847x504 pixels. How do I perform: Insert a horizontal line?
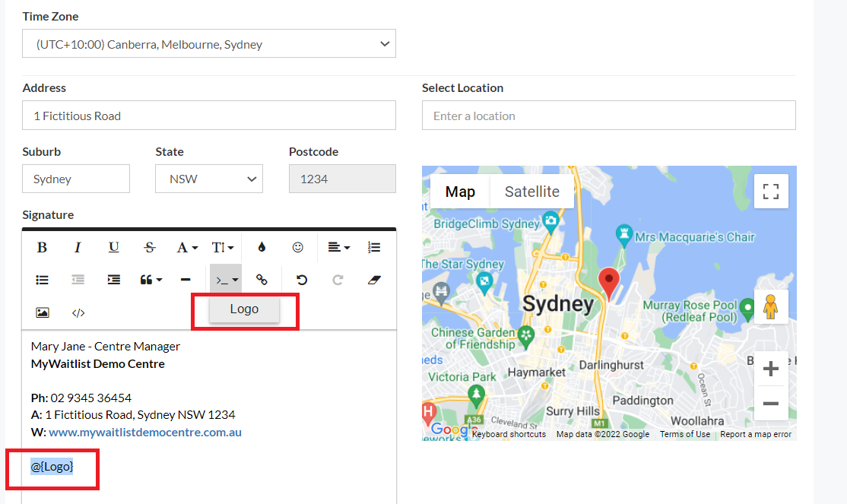[186, 280]
